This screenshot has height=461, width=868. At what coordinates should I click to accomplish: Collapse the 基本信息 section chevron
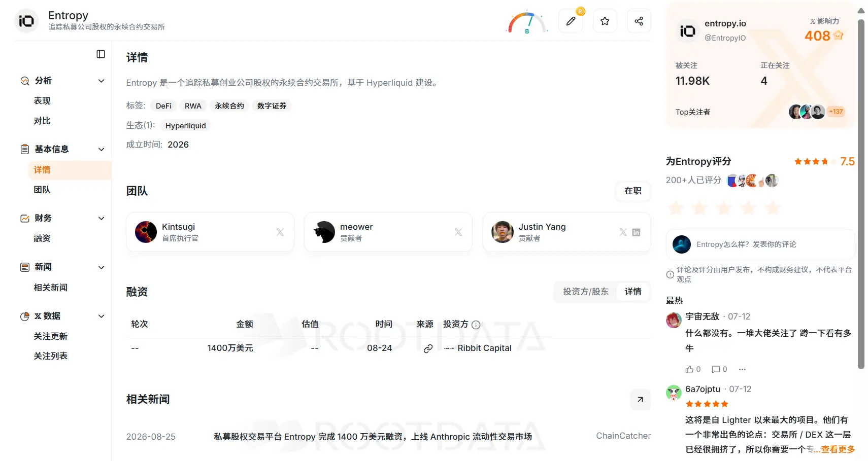(x=101, y=149)
